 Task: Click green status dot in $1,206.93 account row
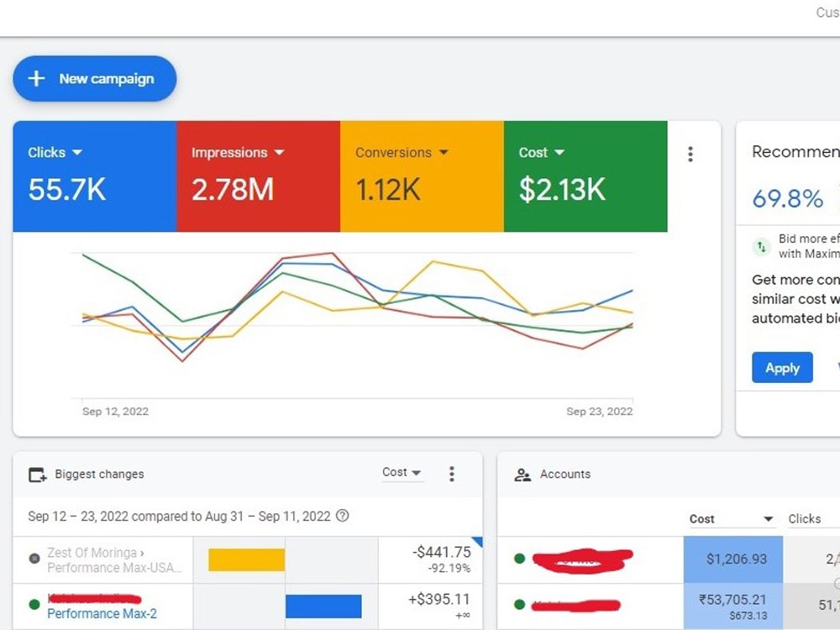(x=519, y=559)
